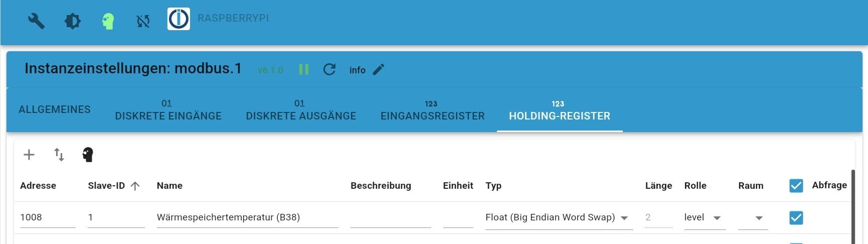Restart the instance with the reload icon
Image resolution: width=868 pixels, height=244 pixels.
(x=329, y=69)
